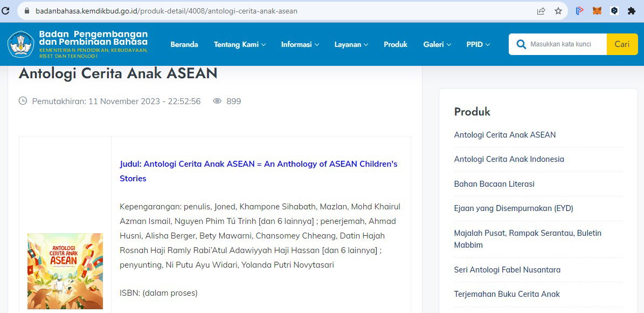Expand the Tentang Kami menu
The height and width of the screenshot is (313, 644).
point(240,44)
